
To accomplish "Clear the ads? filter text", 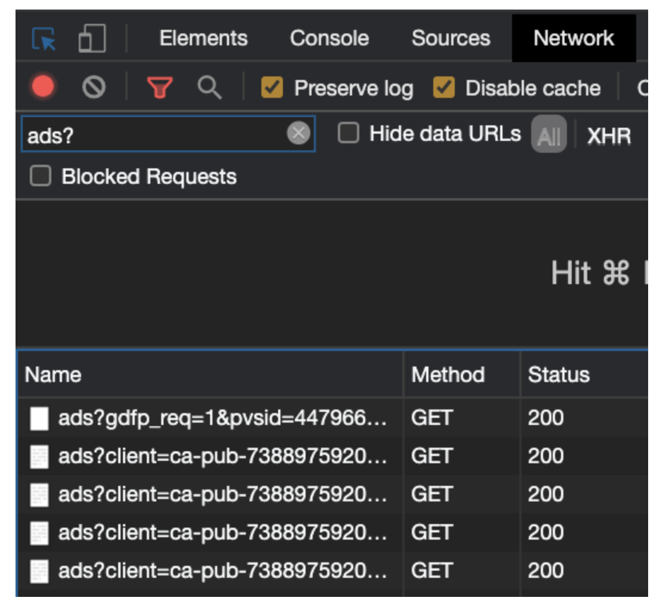I will (298, 133).
